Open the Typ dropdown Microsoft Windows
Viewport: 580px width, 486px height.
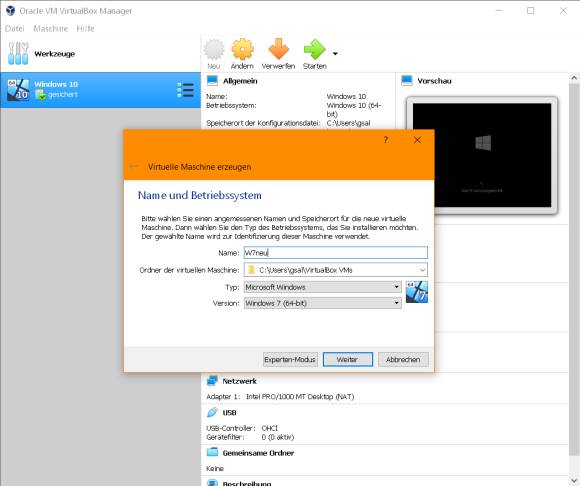coord(322,287)
